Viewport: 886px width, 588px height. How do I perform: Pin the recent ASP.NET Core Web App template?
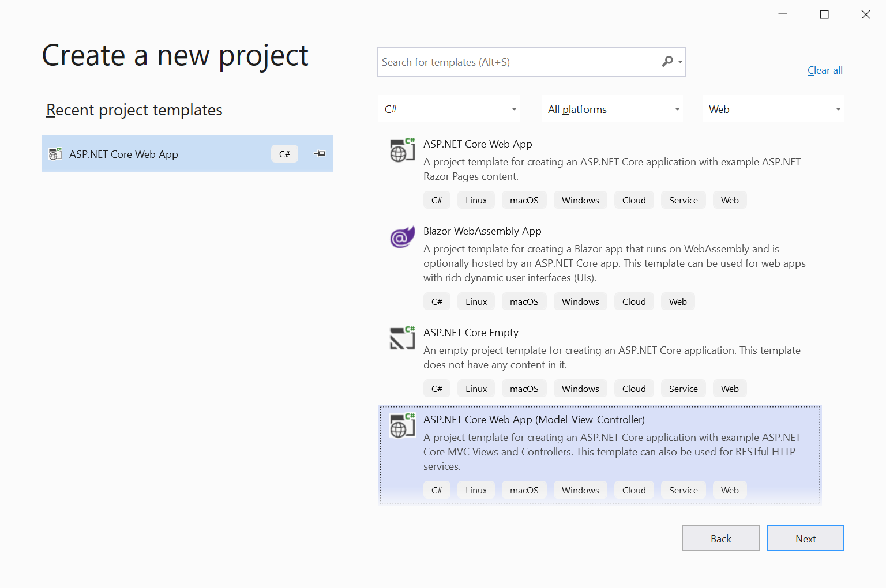320,154
